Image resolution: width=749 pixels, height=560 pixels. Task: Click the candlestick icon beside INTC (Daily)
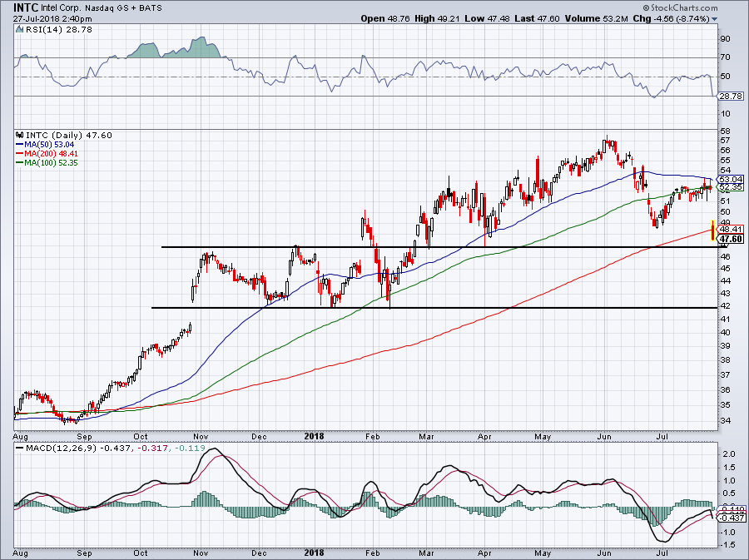pos(20,135)
